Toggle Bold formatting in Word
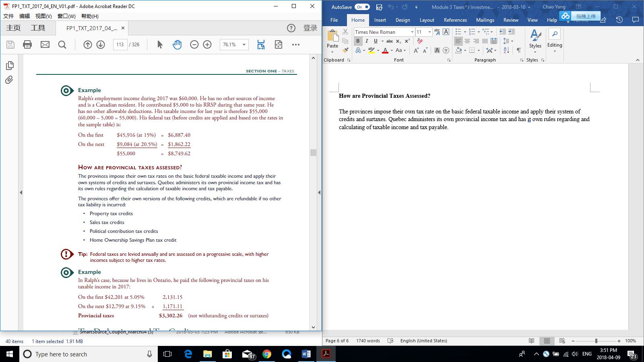Image resolution: width=644 pixels, height=362 pixels. tap(358, 41)
